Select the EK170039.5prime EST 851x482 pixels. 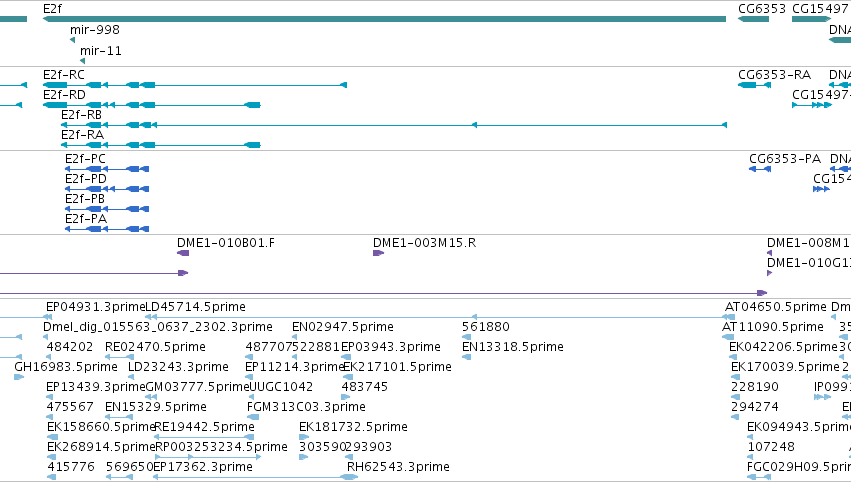click(x=735, y=377)
